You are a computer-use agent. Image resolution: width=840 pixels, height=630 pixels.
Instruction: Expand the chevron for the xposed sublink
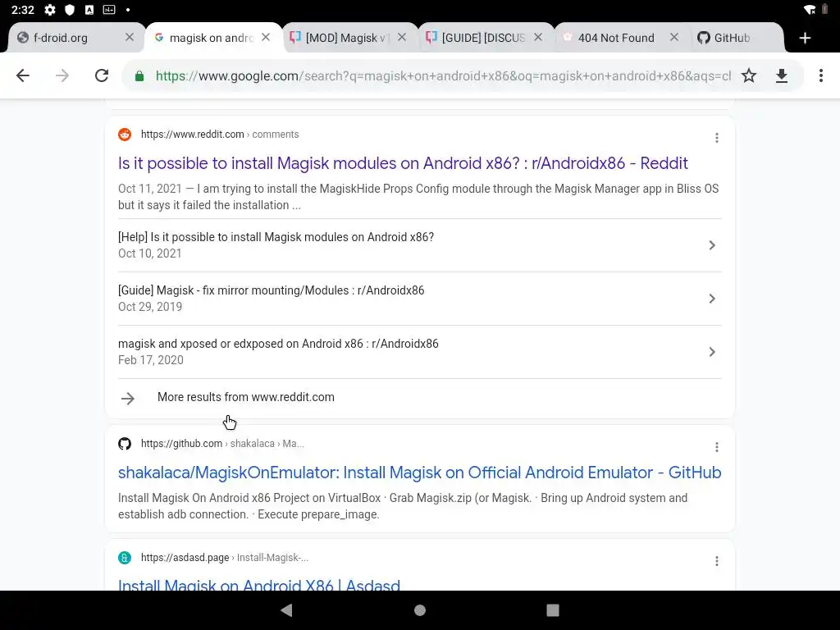pyautogui.click(x=712, y=352)
